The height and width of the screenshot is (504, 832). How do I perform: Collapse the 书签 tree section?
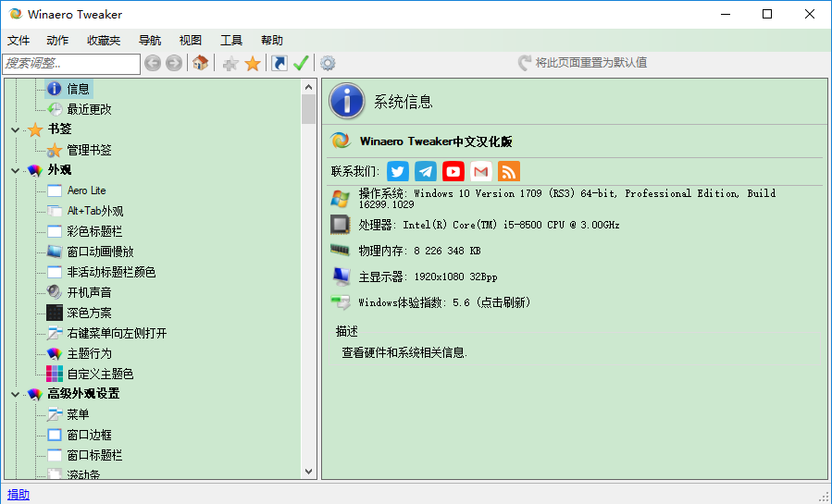(x=16, y=129)
